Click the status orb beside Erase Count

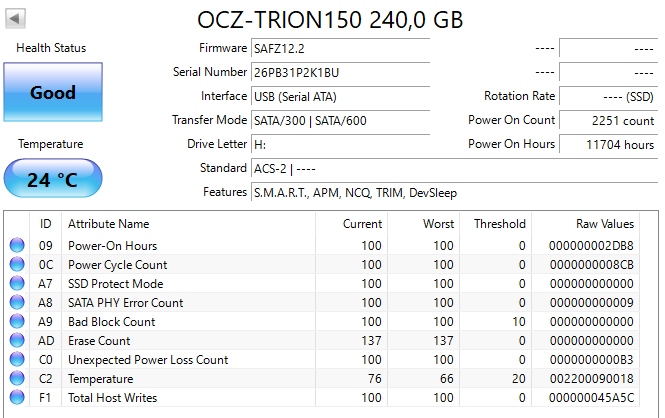(17, 341)
